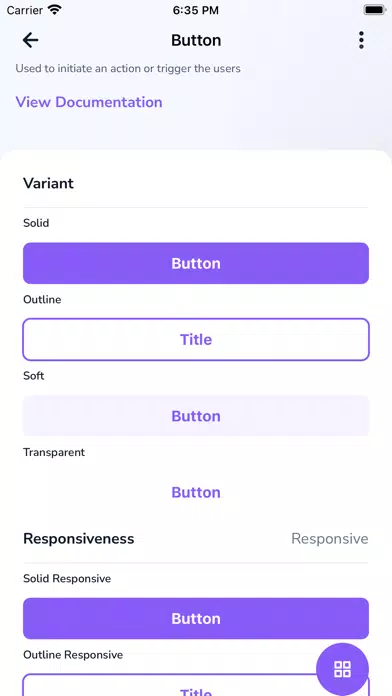The image size is (392, 696).
Task: Tap the Outline variant Title button
Action: 196,340
